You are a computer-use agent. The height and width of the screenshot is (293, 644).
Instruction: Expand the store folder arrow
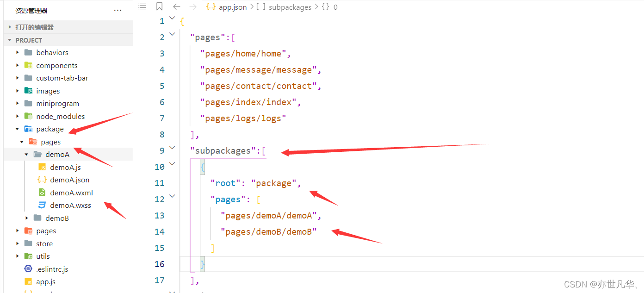tap(18, 243)
